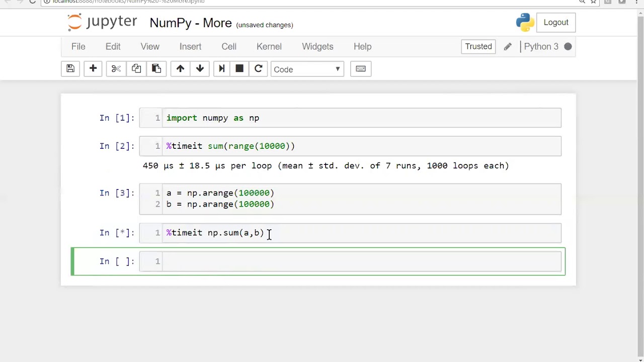Viewport: 644px width, 362px height.
Task: Click the b = np.arange(100000) code line
Action: pos(220,204)
